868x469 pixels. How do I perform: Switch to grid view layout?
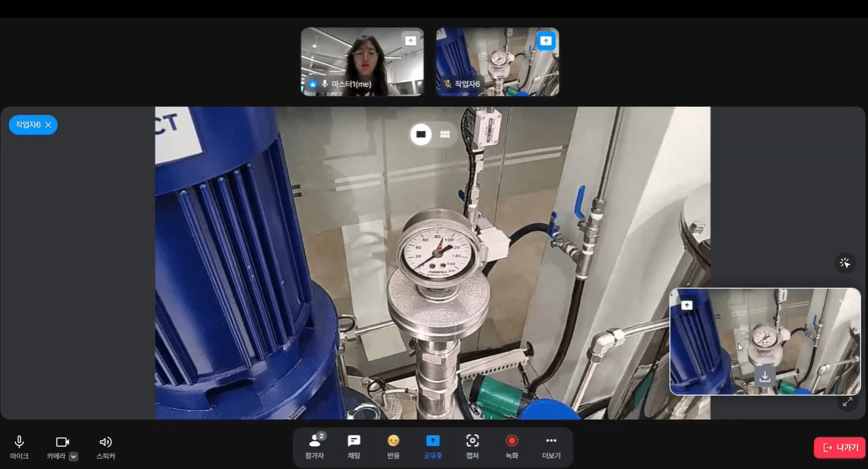tap(445, 134)
